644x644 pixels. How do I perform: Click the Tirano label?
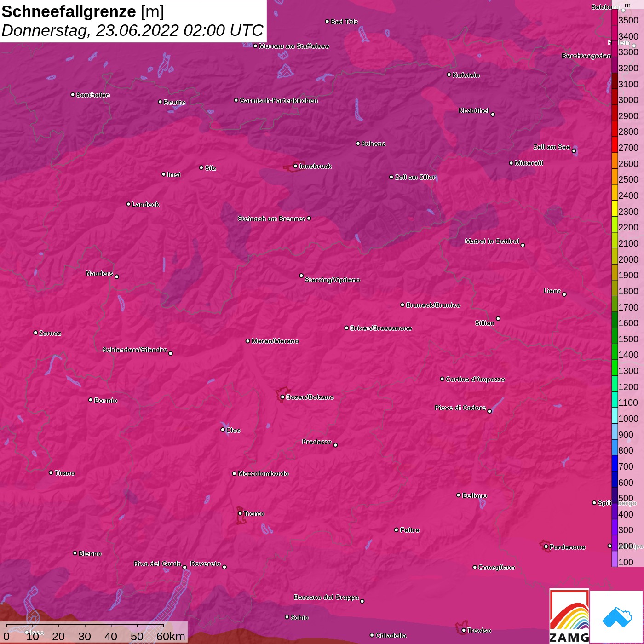pyautogui.click(x=64, y=473)
